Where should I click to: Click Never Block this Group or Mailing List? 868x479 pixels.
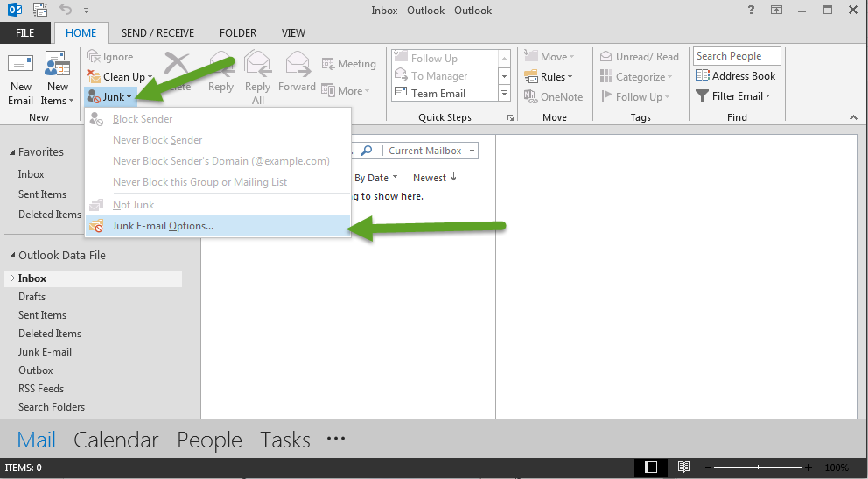(218, 182)
